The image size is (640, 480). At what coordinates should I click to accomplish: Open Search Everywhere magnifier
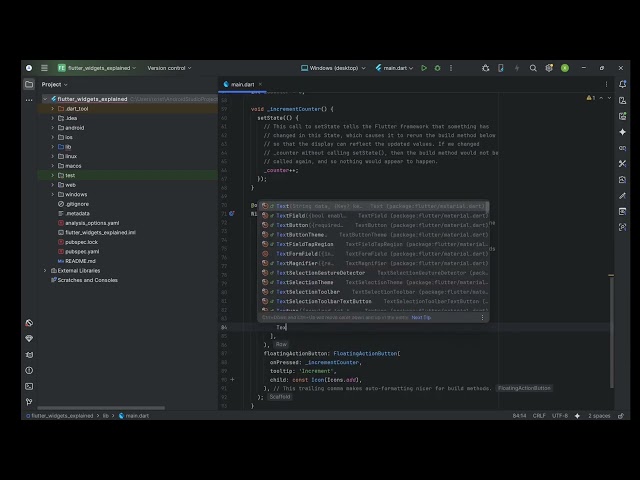point(533,68)
